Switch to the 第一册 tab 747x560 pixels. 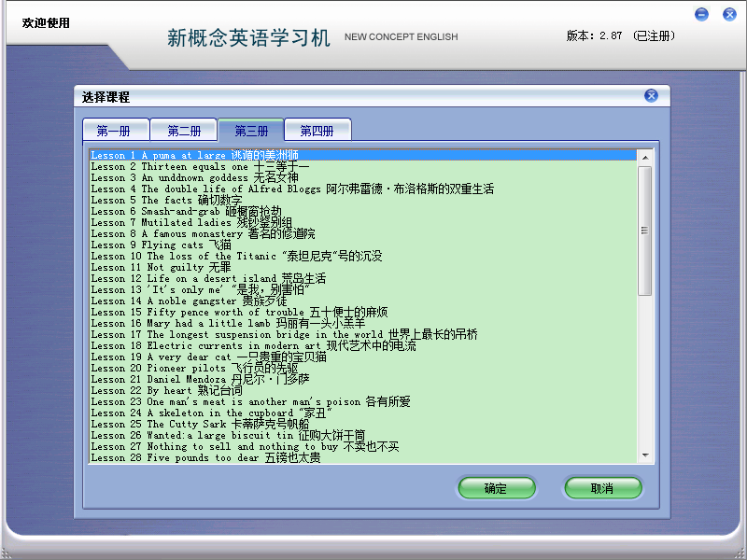116,131
